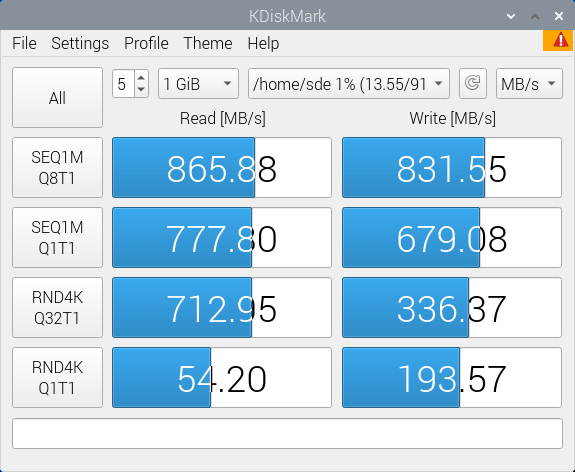Viewport: 575px width, 472px height.
Task: Click the Read [MB/s] column header
Action: 223,118
